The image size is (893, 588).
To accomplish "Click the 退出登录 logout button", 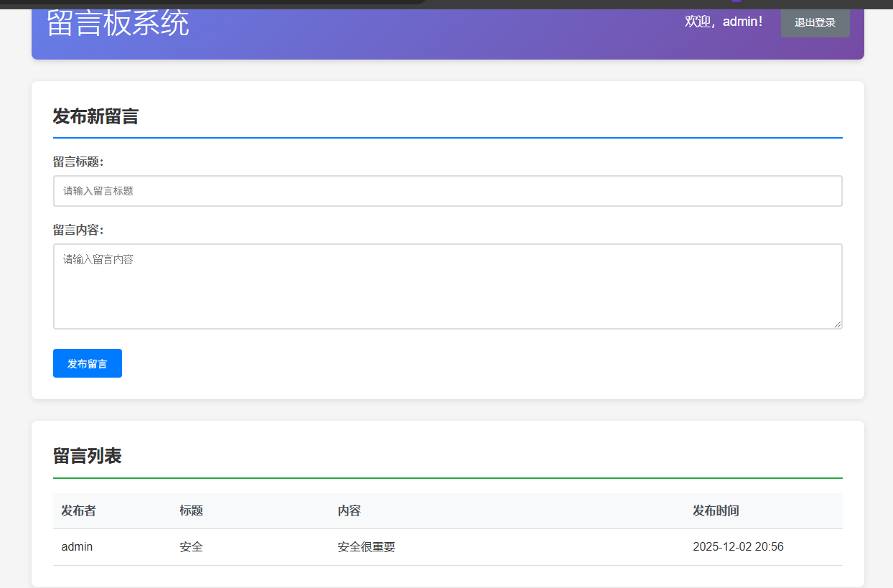I will coord(815,22).
